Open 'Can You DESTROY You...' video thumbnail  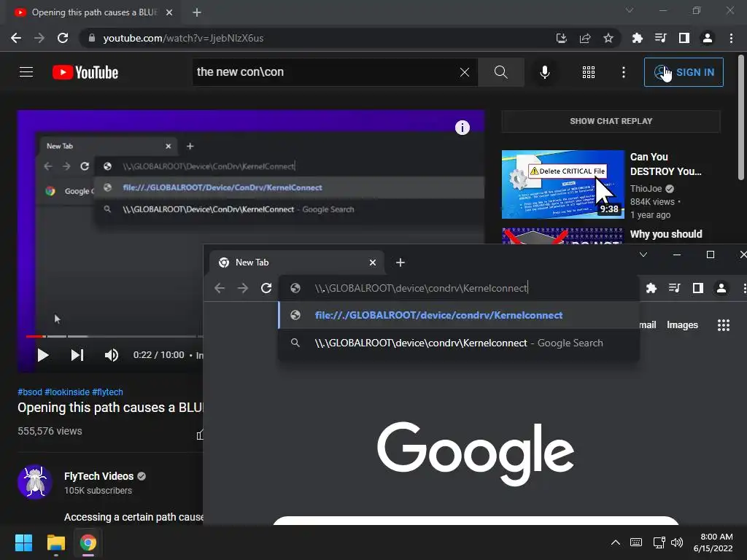(x=562, y=184)
